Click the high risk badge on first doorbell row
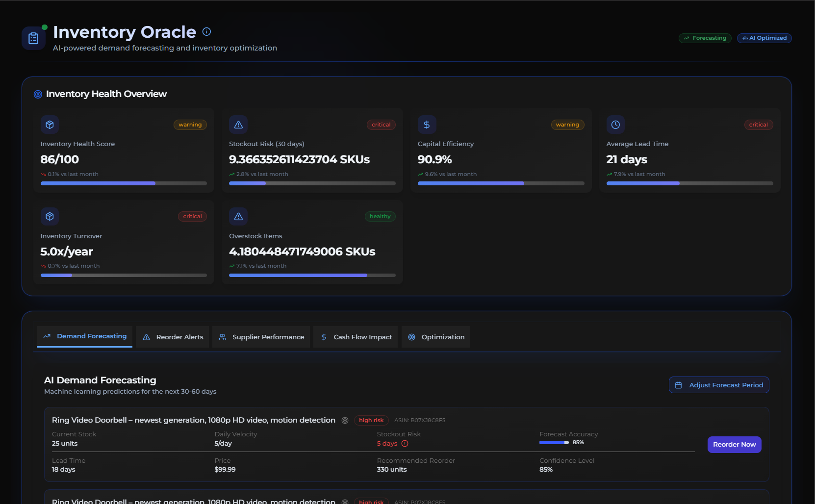815x504 pixels. point(371,421)
